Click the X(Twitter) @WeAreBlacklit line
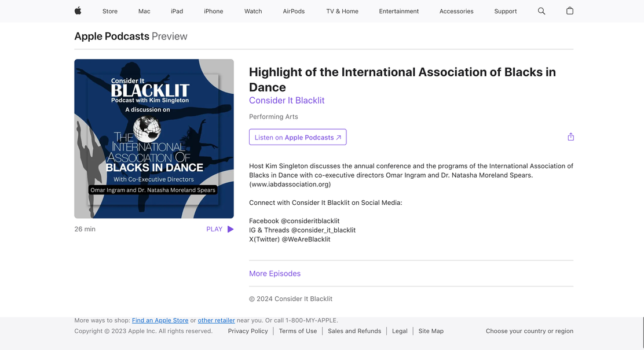 290,239
